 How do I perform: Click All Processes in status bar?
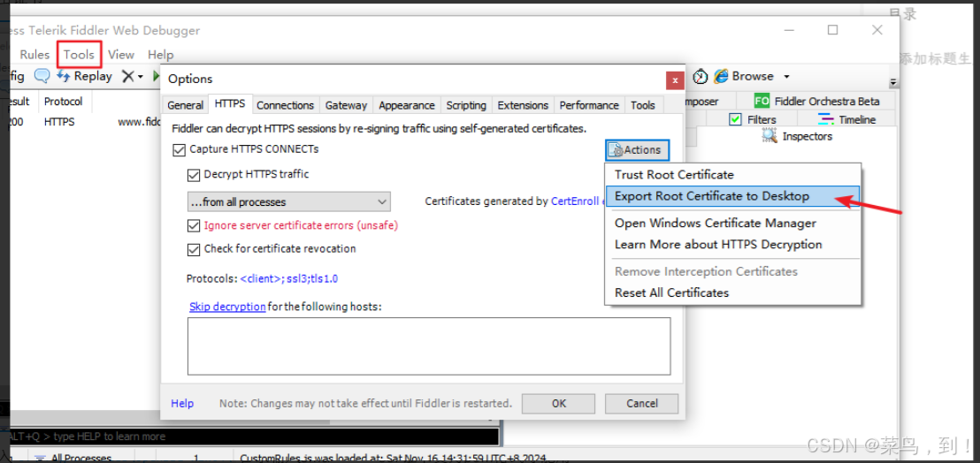tap(73, 458)
